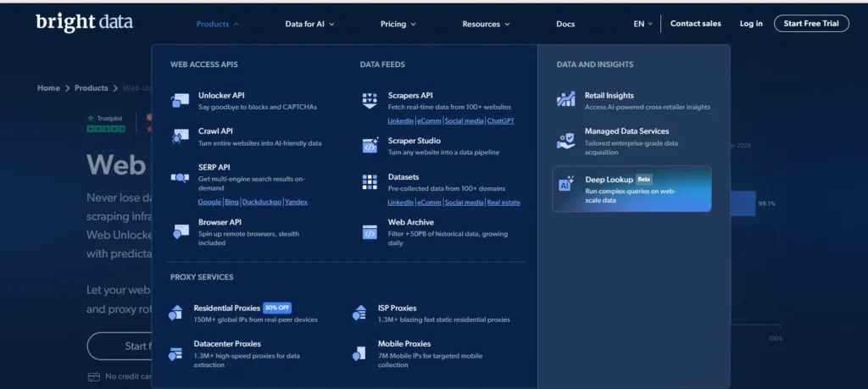The image size is (868, 389).
Task: Click the Scrapers API icon
Action: pos(370,101)
